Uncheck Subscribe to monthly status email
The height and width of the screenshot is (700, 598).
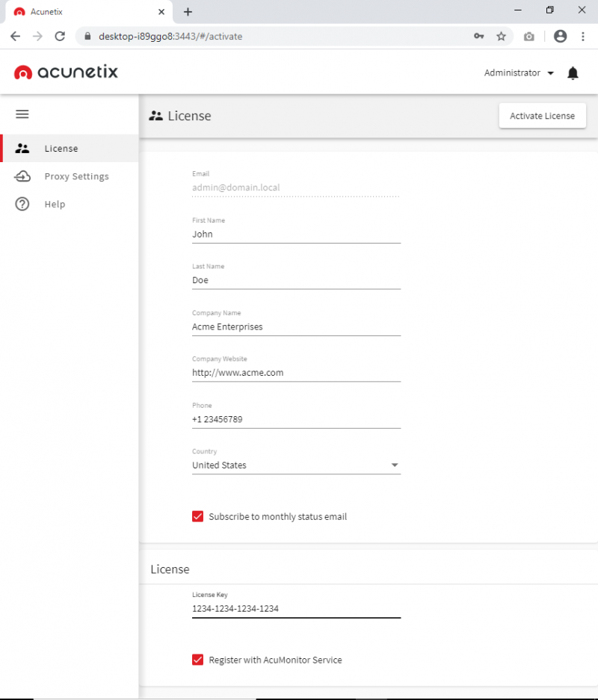pyautogui.click(x=198, y=516)
